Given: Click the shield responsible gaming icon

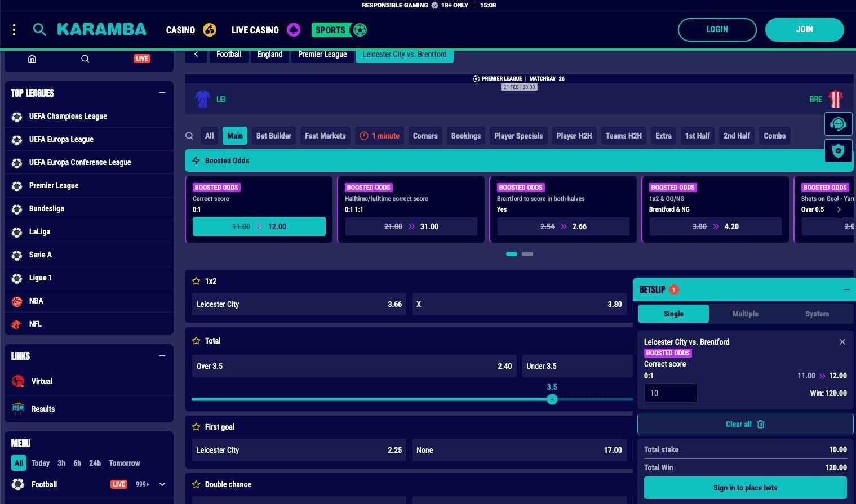Looking at the screenshot, I should click(x=838, y=151).
